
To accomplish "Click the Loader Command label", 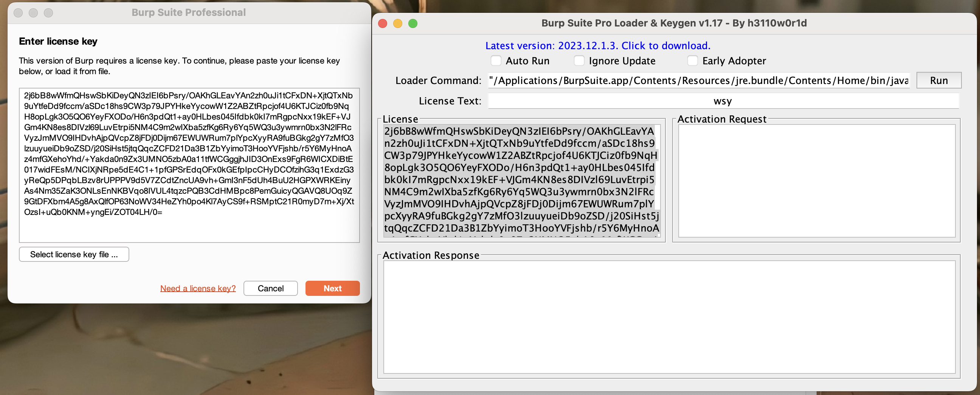I will (438, 81).
